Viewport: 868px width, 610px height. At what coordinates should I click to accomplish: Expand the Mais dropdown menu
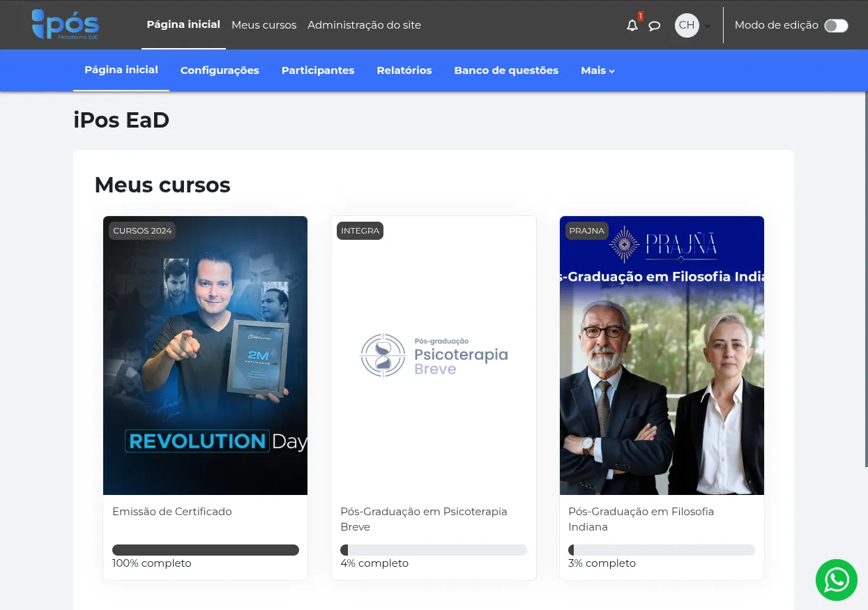coord(597,70)
